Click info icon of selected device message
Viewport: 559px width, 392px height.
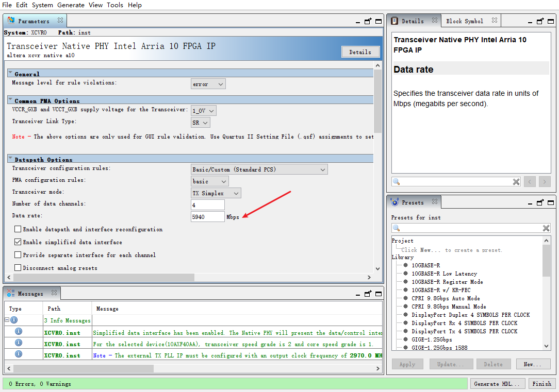point(19,343)
